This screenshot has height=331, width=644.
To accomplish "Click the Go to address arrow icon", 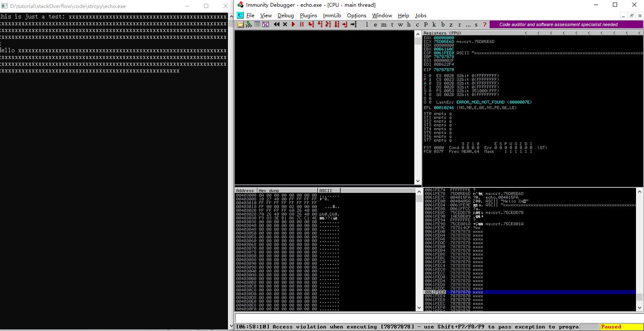I will tap(353, 24).
